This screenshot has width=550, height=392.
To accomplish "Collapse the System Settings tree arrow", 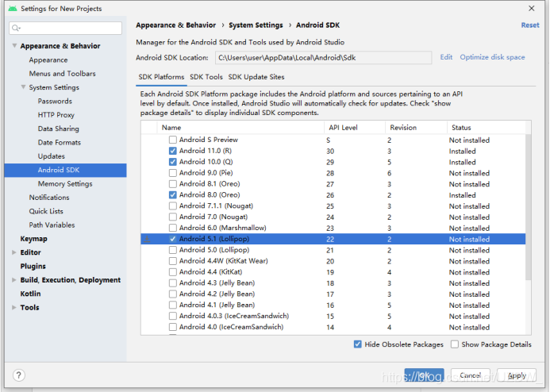I will pyautogui.click(x=23, y=87).
